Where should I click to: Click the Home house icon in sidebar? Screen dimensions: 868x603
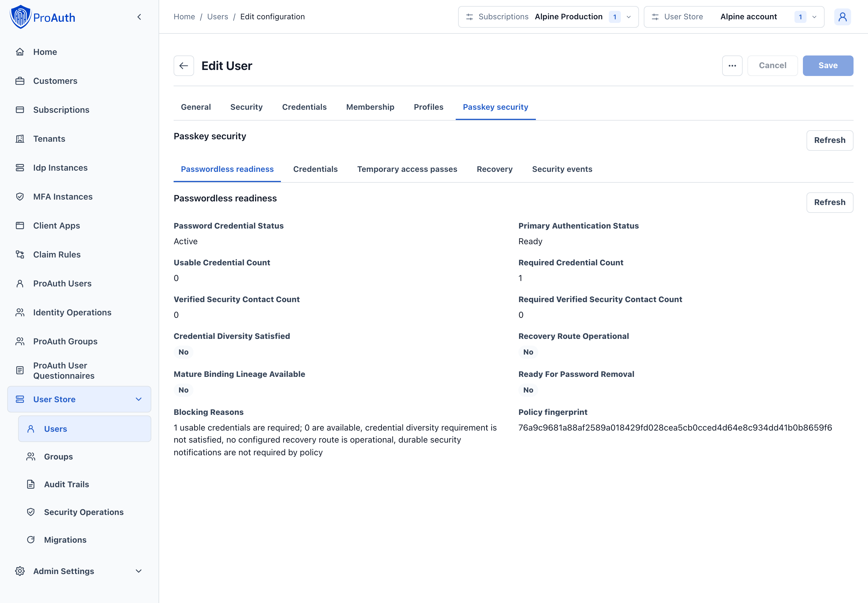pos(20,52)
